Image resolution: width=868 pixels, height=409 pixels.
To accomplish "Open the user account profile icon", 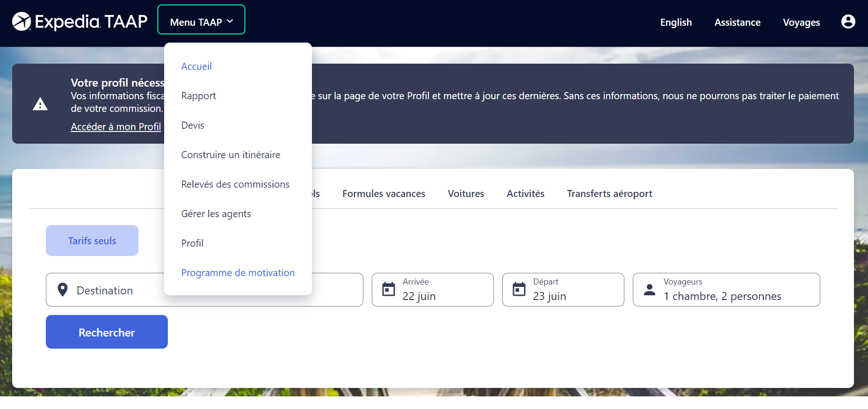I will click(848, 22).
